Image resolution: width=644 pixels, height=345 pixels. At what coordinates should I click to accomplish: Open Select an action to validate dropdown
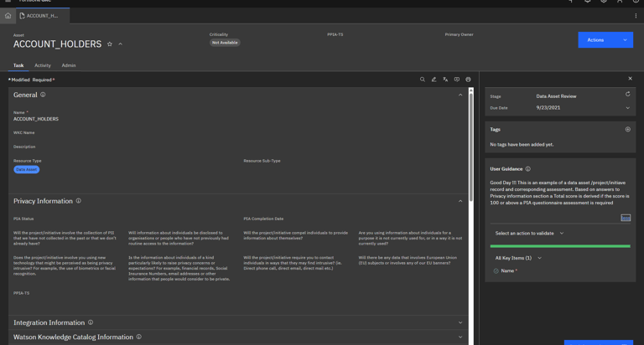click(529, 233)
